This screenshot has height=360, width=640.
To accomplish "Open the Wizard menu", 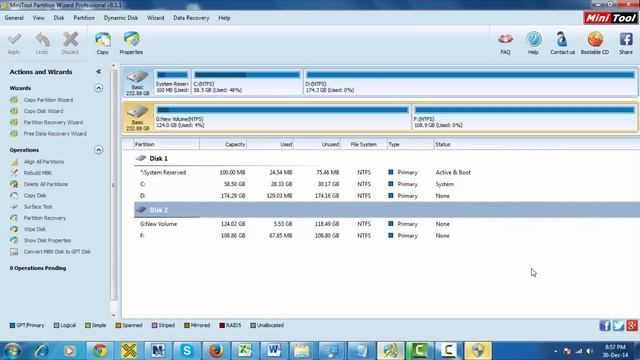I will click(x=156, y=18).
